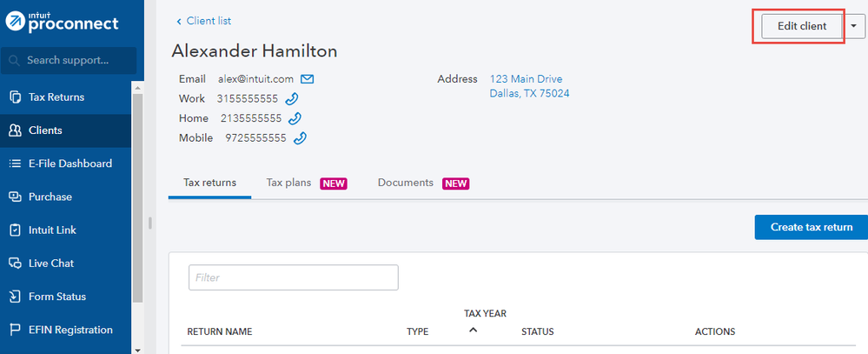Open Form Status in the sidebar
Image resolution: width=868 pixels, height=354 pixels.
(57, 297)
